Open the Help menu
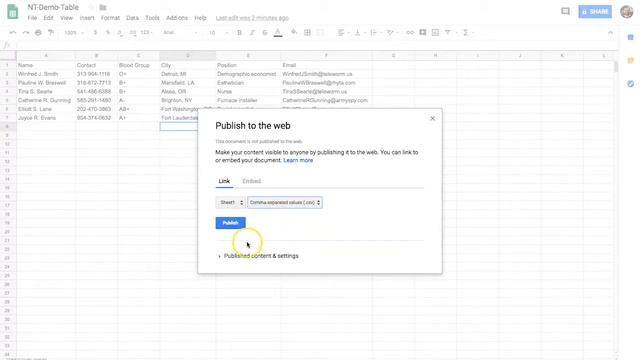 click(200, 18)
